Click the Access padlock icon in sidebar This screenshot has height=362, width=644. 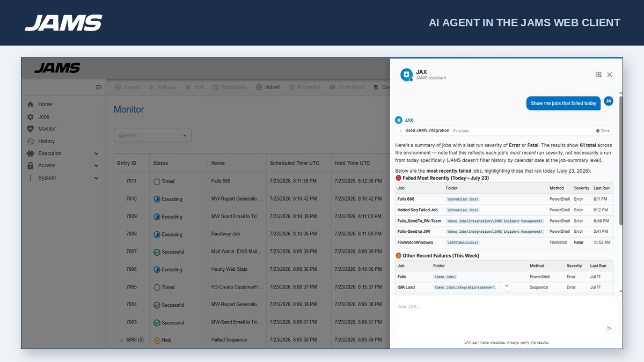tap(30, 166)
